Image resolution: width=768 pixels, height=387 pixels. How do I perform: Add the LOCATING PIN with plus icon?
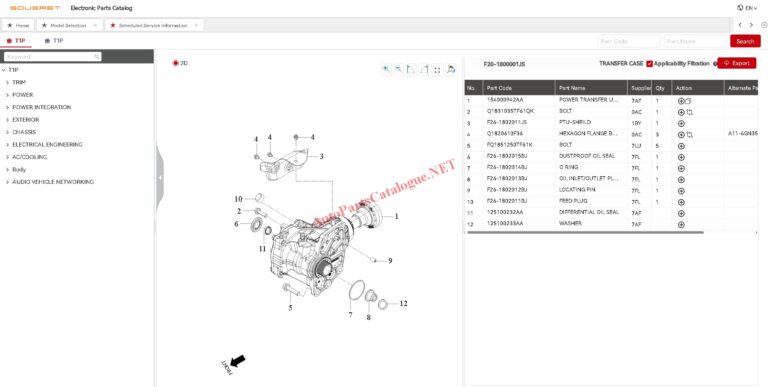click(681, 191)
